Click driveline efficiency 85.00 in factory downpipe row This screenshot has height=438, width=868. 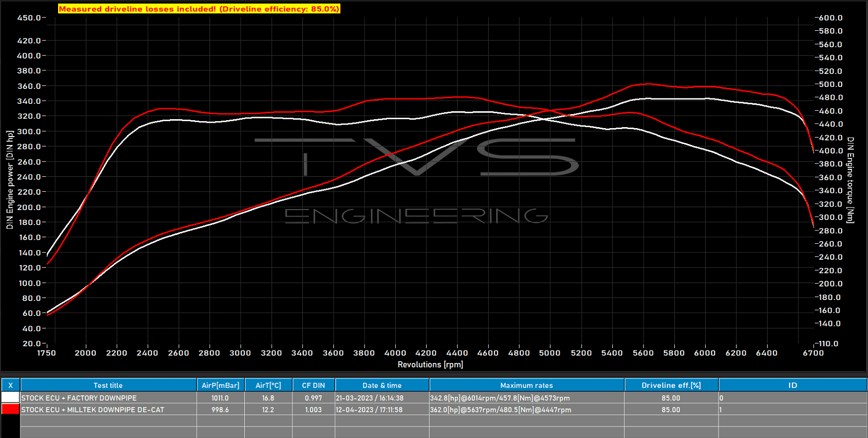(671, 398)
